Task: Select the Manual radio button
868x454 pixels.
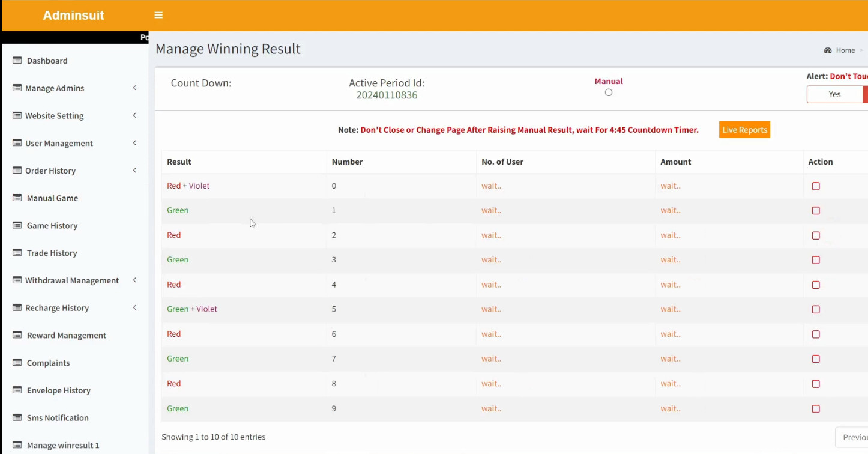Action: (x=609, y=92)
